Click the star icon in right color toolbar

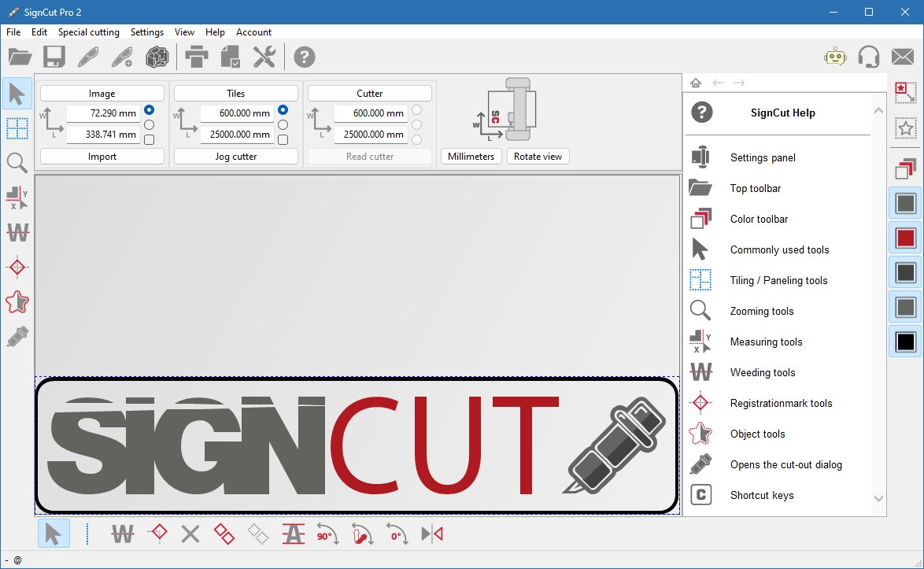[x=906, y=127]
